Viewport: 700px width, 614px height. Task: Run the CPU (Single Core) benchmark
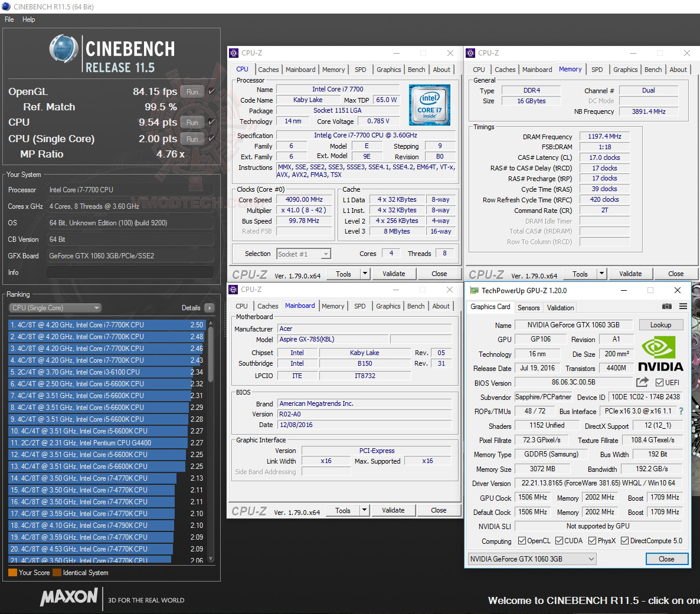click(192, 139)
